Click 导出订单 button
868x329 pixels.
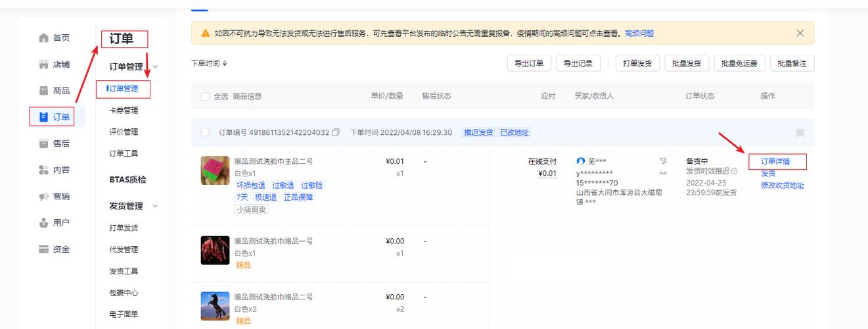pyautogui.click(x=529, y=63)
